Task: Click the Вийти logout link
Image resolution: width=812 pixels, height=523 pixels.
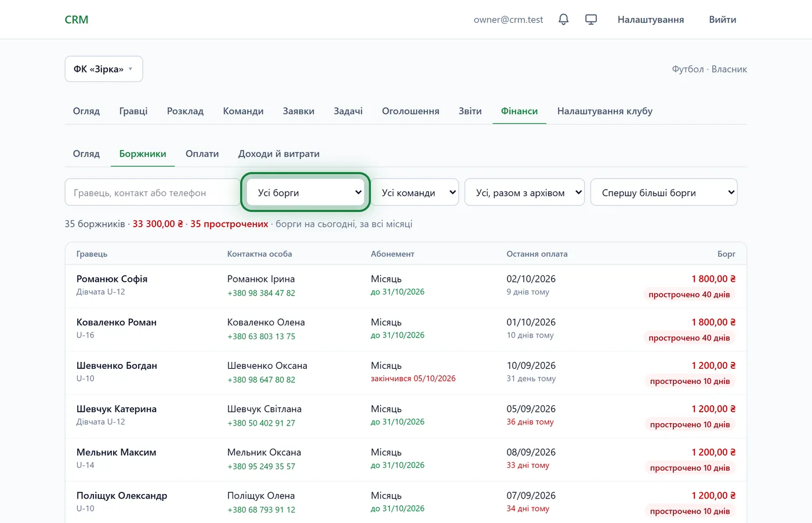Action: (723, 20)
